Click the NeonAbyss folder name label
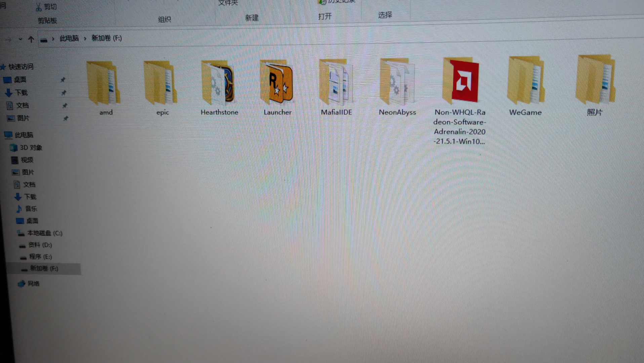644x363 pixels. point(397,112)
